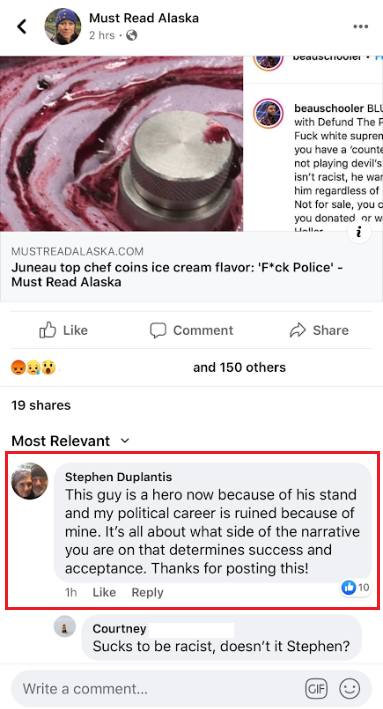Tap the public globe audience icon
The image size is (383, 709).
tap(132, 35)
